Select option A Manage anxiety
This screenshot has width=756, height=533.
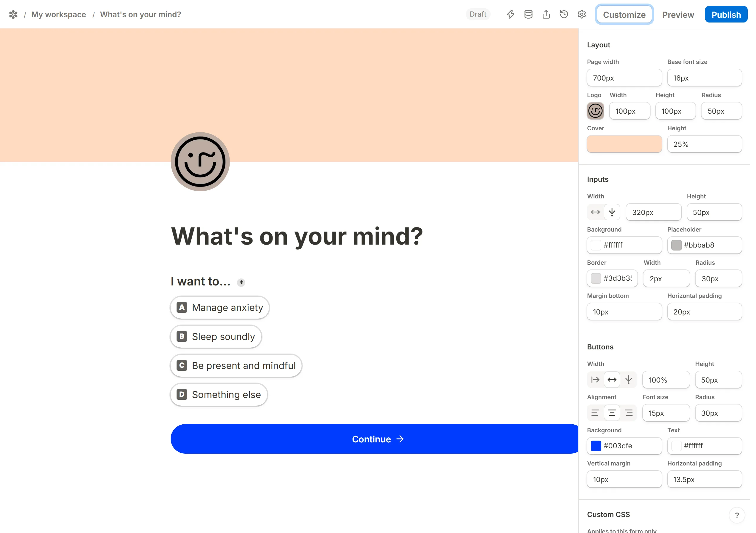pyautogui.click(x=220, y=307)
